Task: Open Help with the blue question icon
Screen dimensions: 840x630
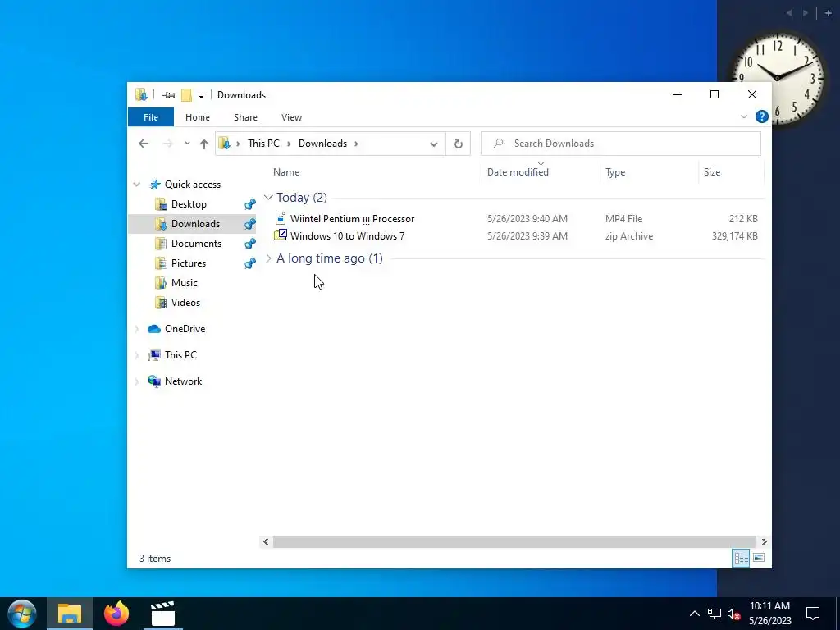Action: (761, 116)
